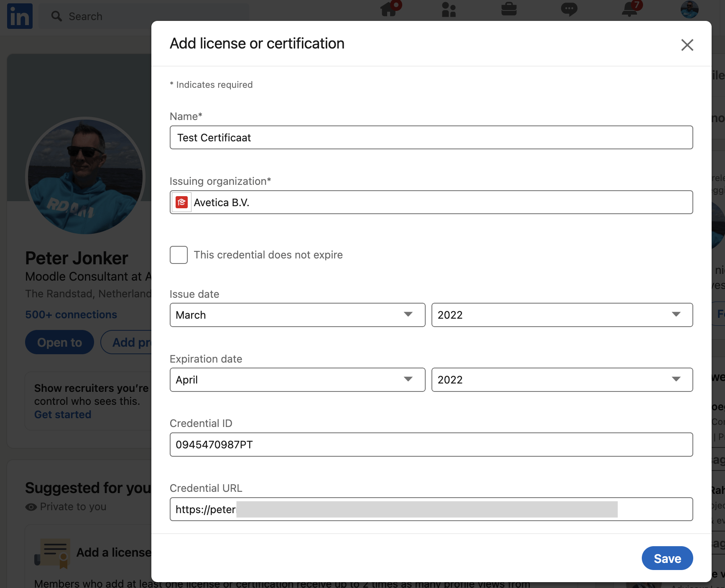
Task: Click the Avetica B.V. company logo icon
Action: (181, 202)
